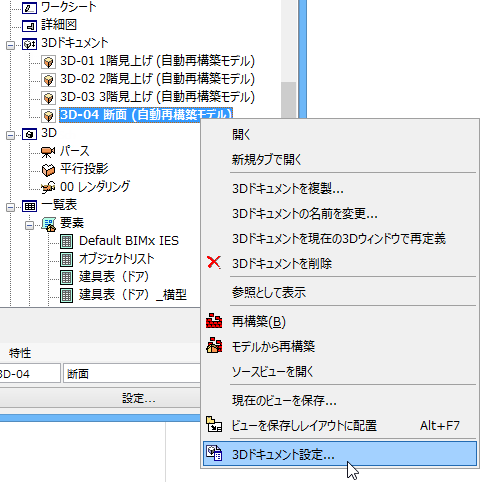Choose ビューを保存しレイアウトに配置 entry
This screenshot has height=482, width=483.
340,425
